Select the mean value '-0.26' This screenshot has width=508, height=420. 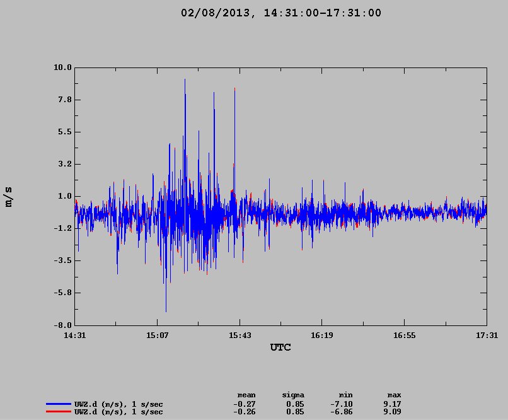(245, 412)
